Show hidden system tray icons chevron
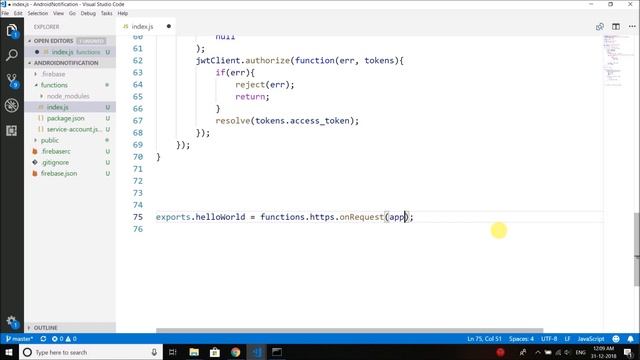This screenshot has width=640, height=360. 538,352
